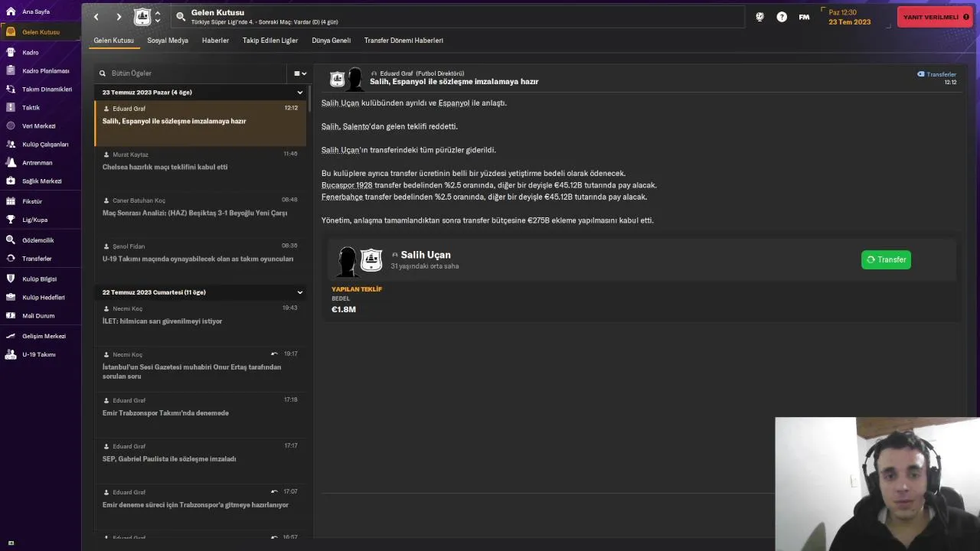Click the FM menu logo
980x551 pixels.
tap(804, 17)
